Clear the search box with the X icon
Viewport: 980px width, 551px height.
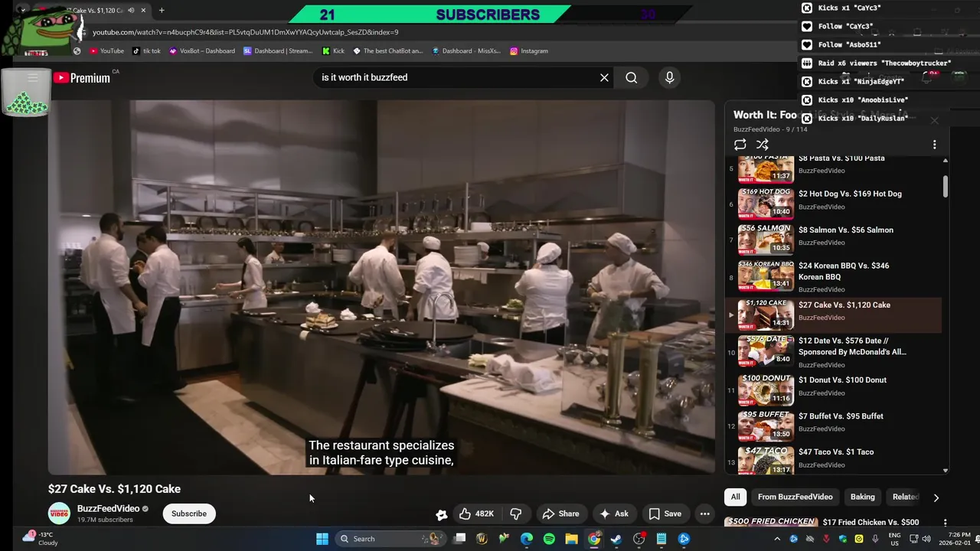click(x=604, y=77)
